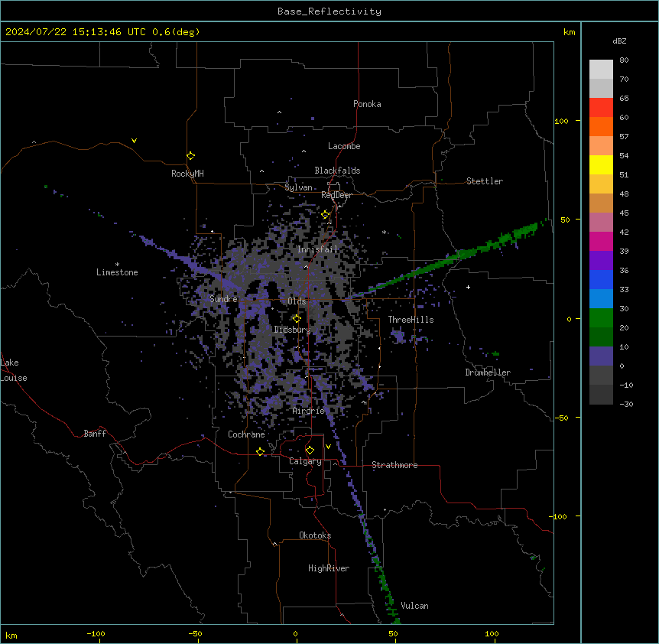Select the Okotoks town label
This screenshot has height=644, width=659.
tap(315, 535)
